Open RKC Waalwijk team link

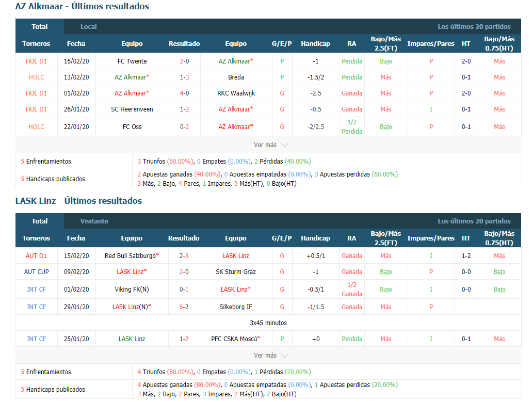pyautogui.click(x=236, y=93)
